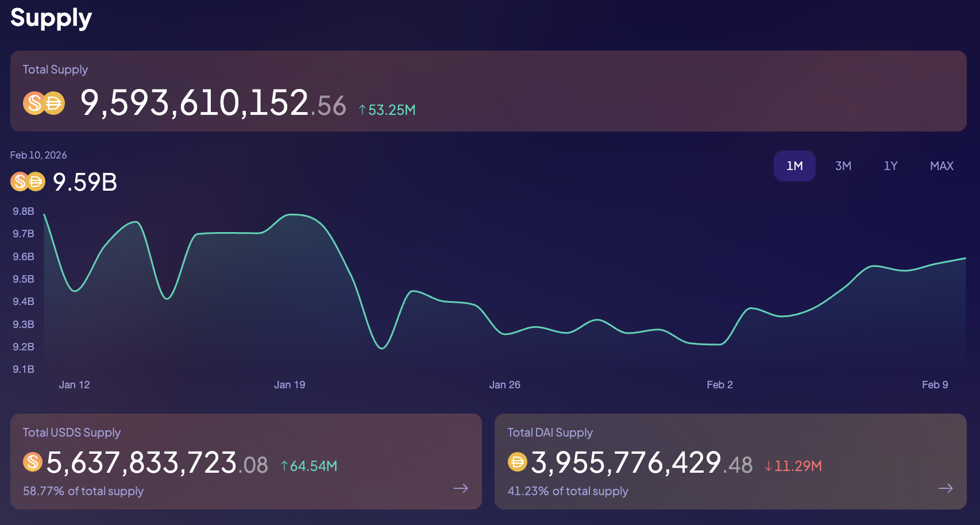Switch the chart to the 3M range
Screen dimensions: 980x525
pos(843,166)
